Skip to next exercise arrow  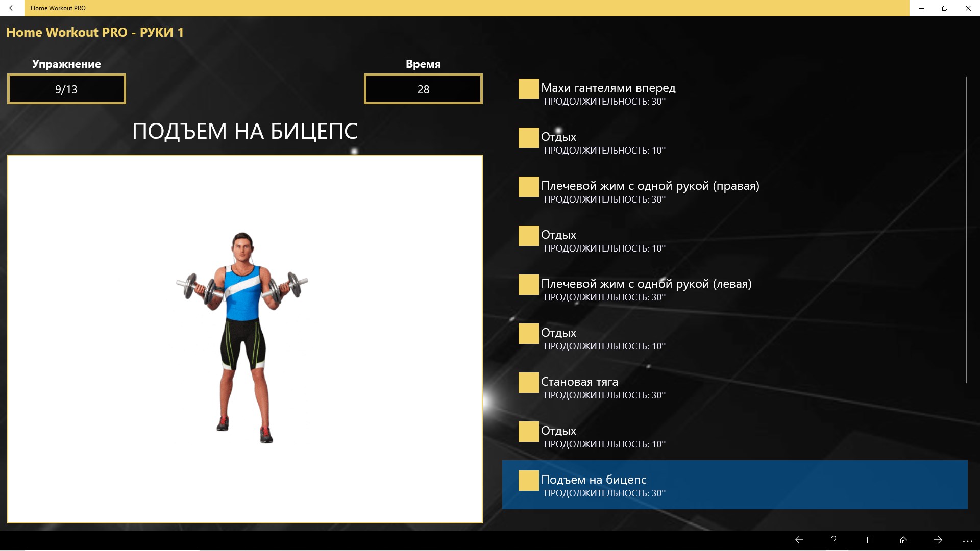pyautogui.click(x=938, y=540)
